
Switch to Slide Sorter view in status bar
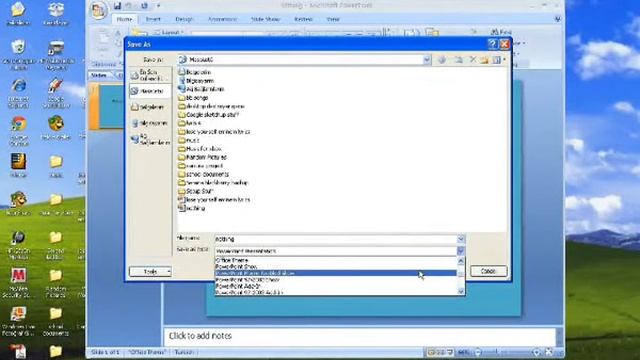pyautogui.click(x=440, y=352)
